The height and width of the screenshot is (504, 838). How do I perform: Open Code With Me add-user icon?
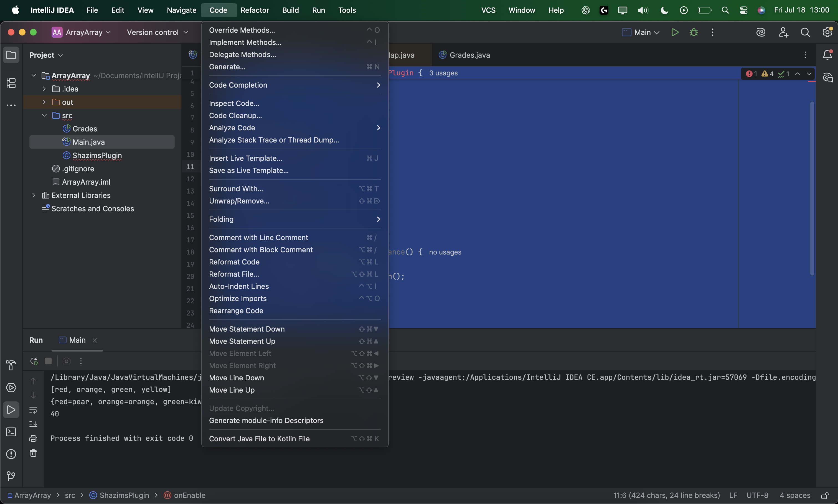783,32
